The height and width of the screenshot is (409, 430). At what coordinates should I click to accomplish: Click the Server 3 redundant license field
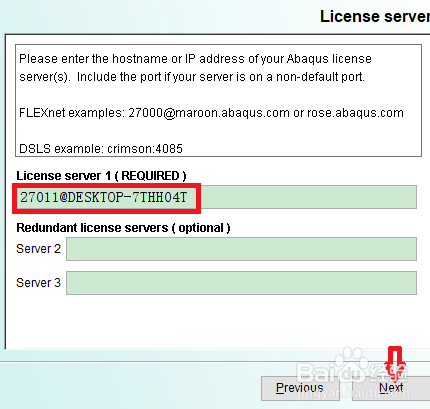pyautogui.click(x=241, y=283)
